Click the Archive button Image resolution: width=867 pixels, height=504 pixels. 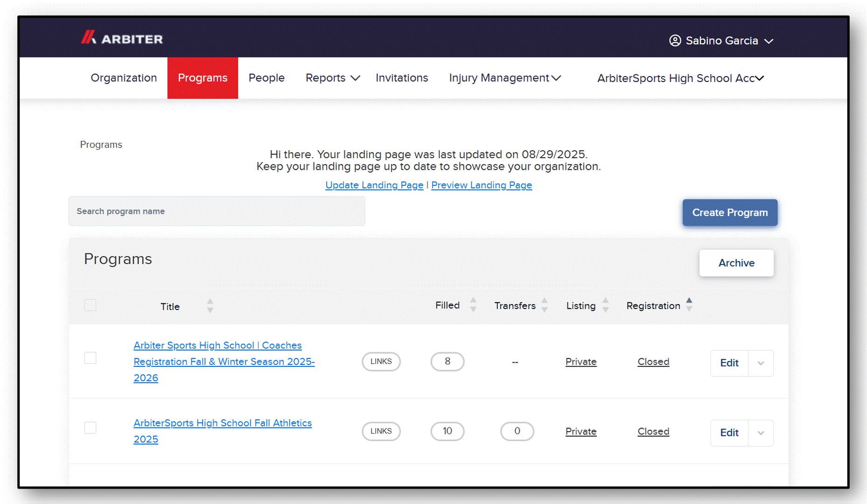736,263
